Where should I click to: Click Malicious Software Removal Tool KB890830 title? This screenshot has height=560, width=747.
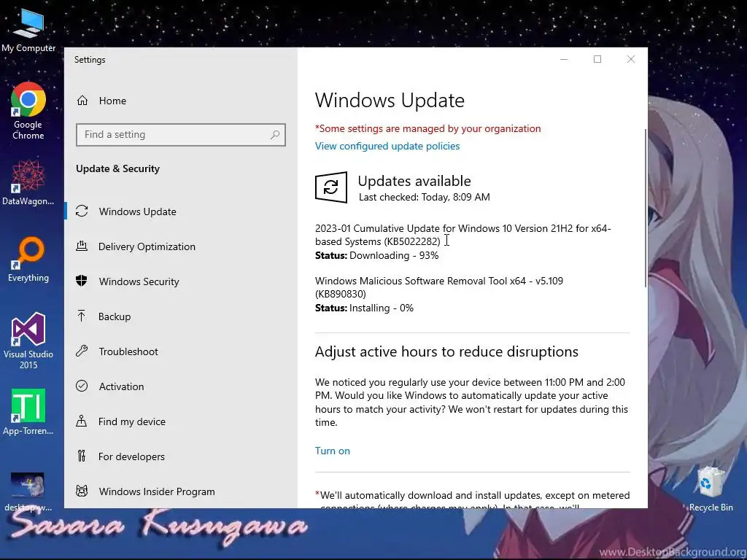tap(439, 287)
